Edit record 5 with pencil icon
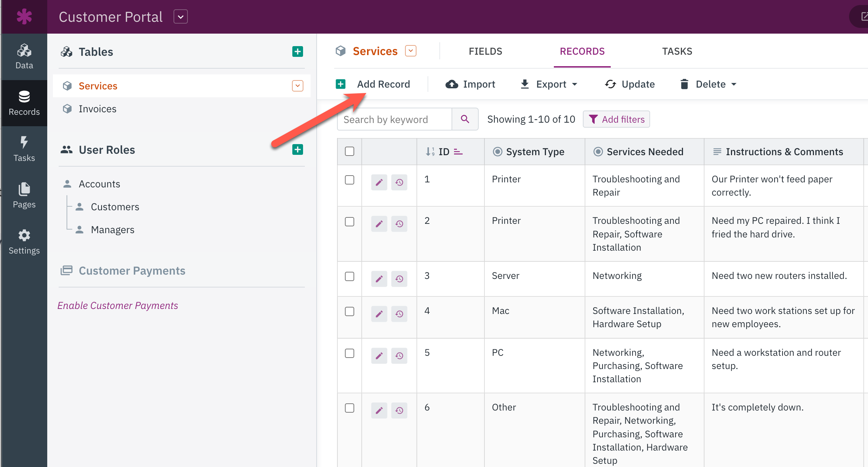The width and height of the screenshot is (868, 467). 379,356
